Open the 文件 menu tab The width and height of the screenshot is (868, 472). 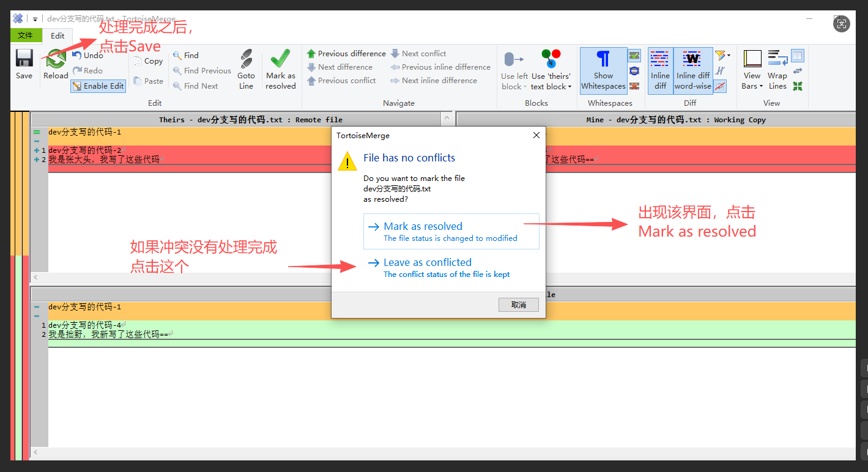pos(26,35)
